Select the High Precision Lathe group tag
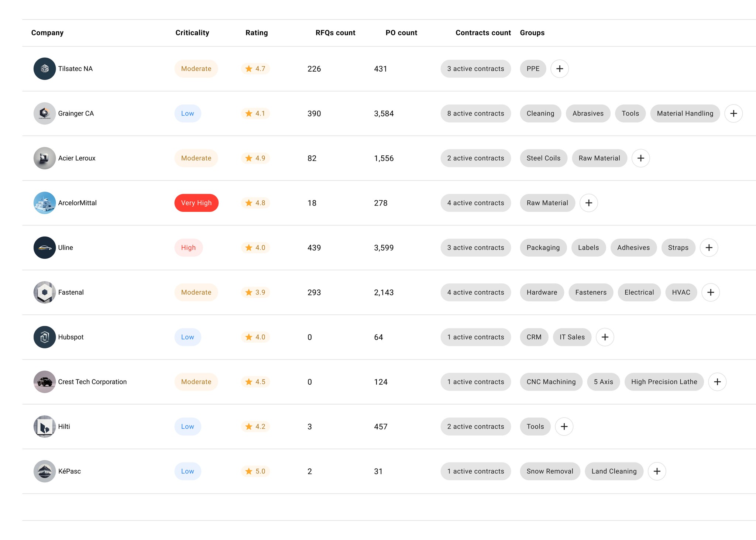Image resolution: width=756 pixels, height=540 pixels. pos(664,382)
